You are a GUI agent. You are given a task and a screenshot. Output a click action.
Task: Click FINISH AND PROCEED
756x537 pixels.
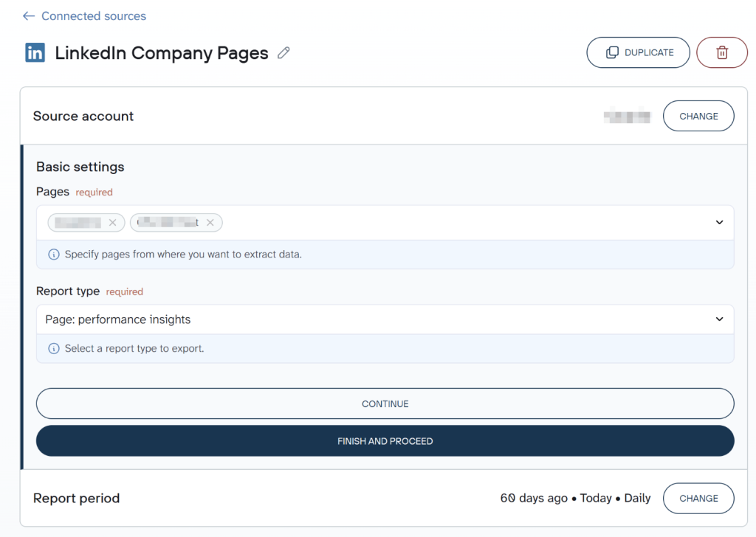pyautogui.click(x=385, y=440)
